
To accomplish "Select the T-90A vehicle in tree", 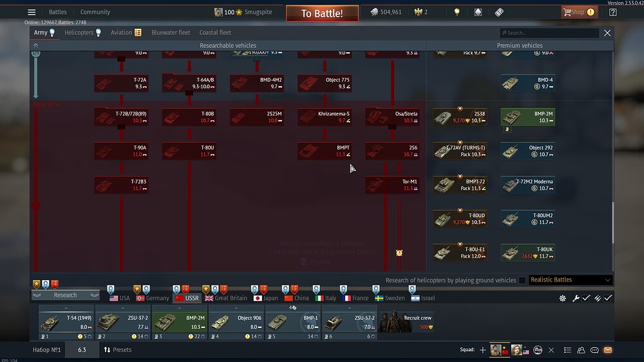I will (x=122, y=151).
